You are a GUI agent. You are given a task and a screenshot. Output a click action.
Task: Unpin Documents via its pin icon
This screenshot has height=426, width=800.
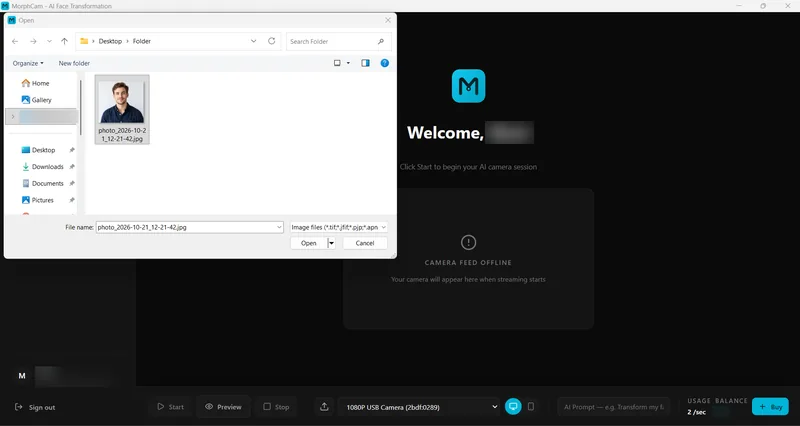(x=72, y=183)
